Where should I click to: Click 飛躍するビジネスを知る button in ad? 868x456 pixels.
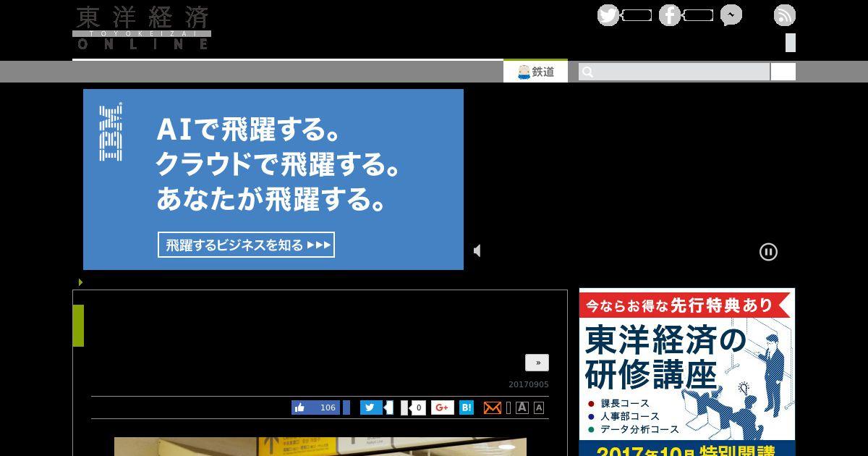246,245
